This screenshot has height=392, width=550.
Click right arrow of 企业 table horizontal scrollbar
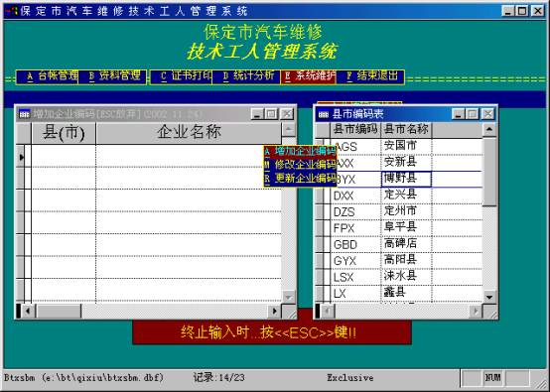[275, 311]
